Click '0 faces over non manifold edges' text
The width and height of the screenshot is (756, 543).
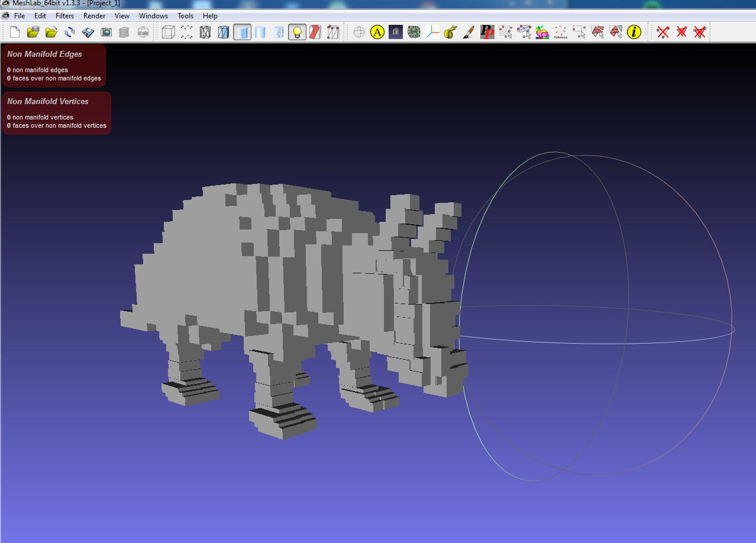click(x=54, y=78)
